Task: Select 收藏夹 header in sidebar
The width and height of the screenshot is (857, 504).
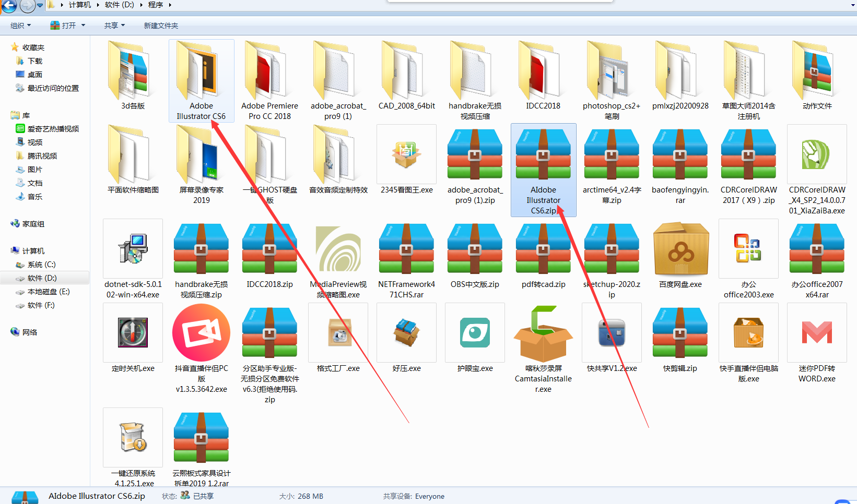Action: [33, 47]
